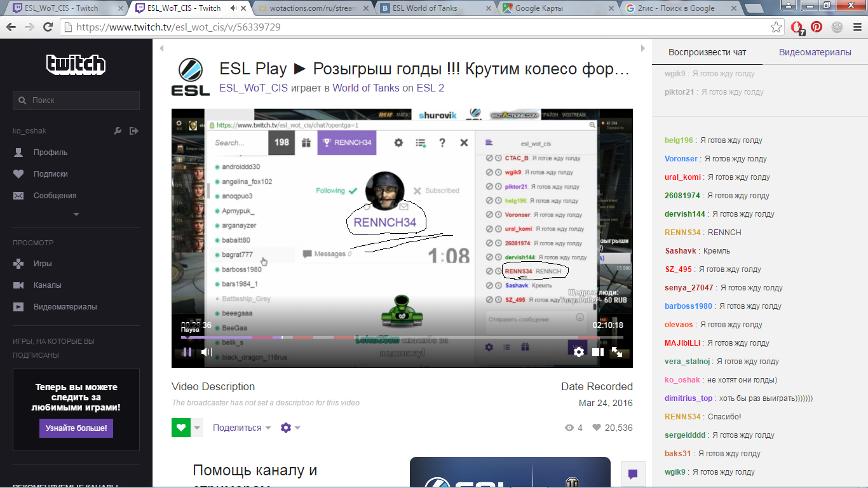This screenshot has width=868, height=488.
Task: Click username helg196 in chat
Action: (x=679, y=140)
